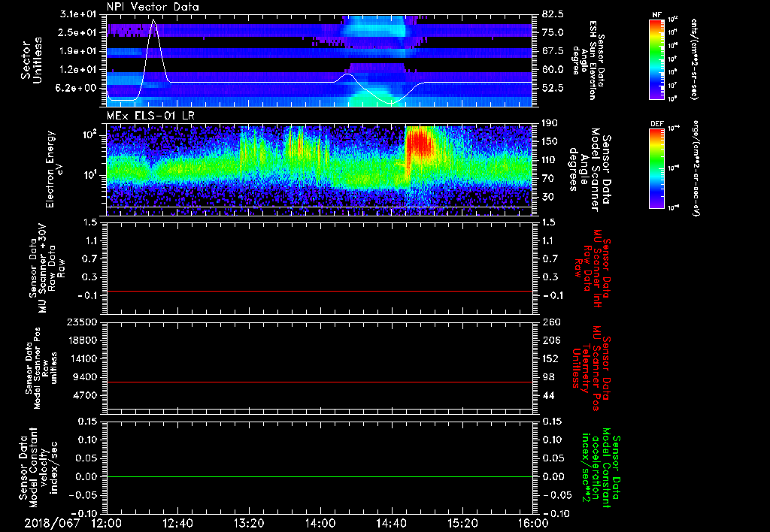Image resolution: width=770 pixels, height=532 pixels.
Task: Click the red high-energy electron burst region
Action: point(420,144)
